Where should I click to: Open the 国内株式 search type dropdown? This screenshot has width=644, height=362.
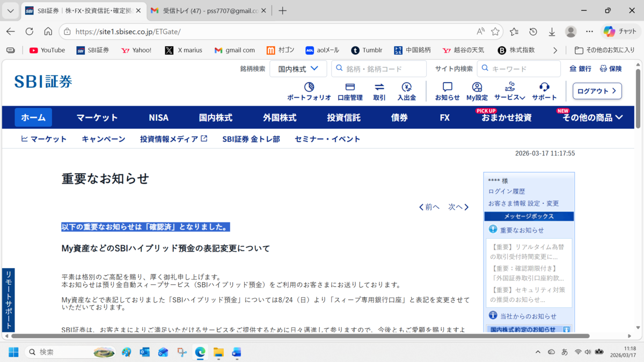click(298, 69)
